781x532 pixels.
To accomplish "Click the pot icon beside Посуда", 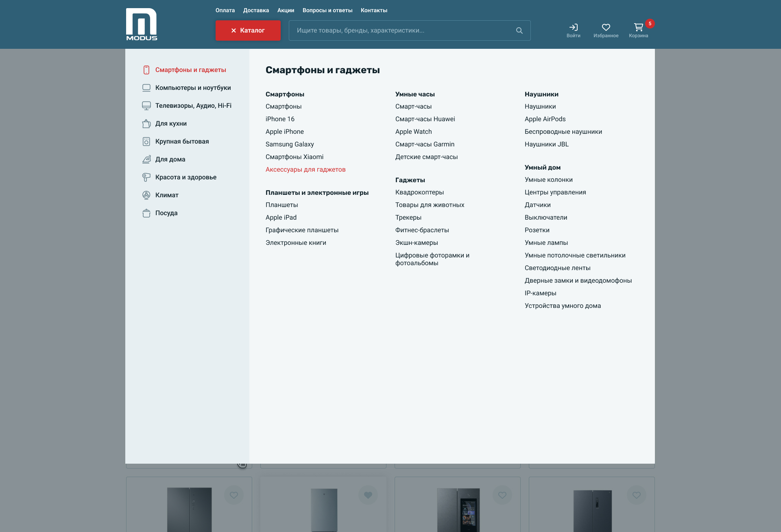I will click(x=146, y=213).
